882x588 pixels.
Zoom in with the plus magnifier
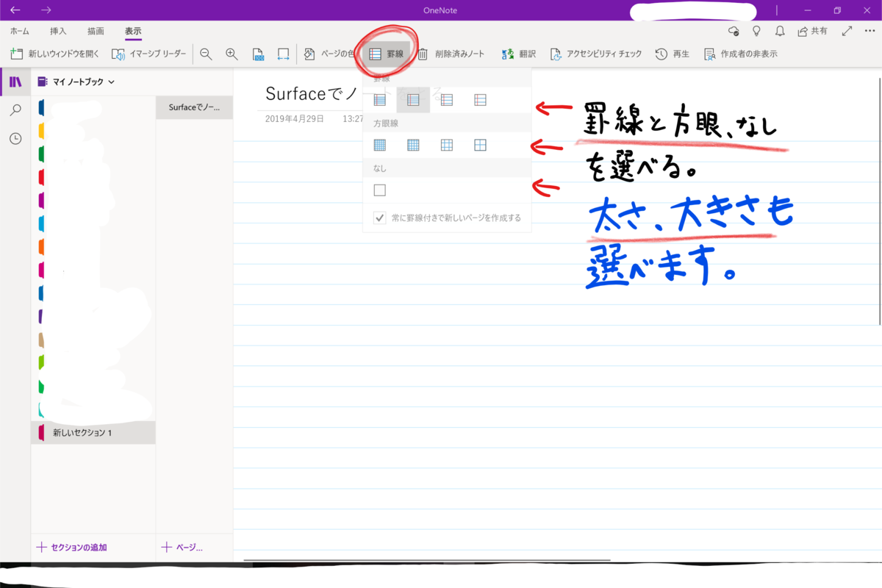232,54
